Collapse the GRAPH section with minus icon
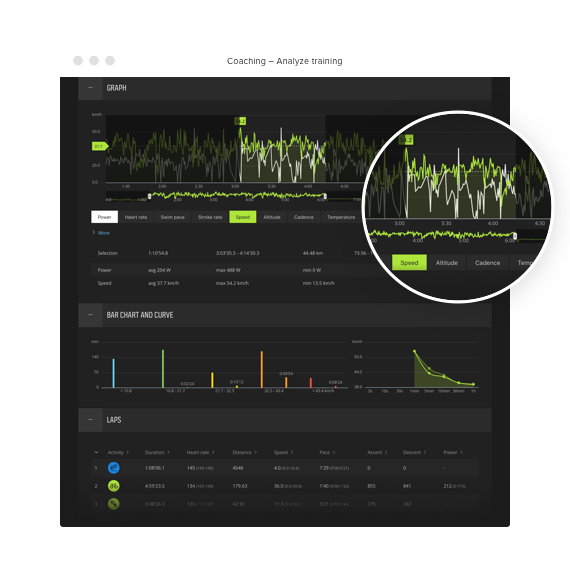The width and height of the screenshot is (570, 570). (x=91, y=88)
